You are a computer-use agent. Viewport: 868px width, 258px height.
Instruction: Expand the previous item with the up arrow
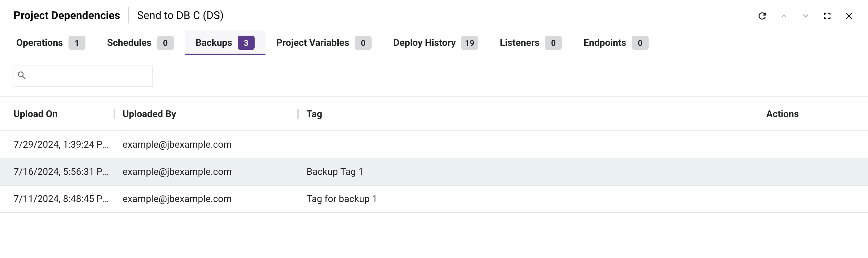[784, 16]
